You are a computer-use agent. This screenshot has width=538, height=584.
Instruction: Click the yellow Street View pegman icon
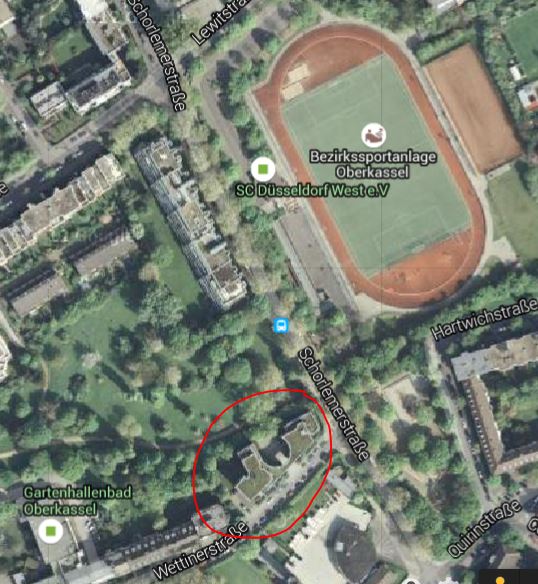point(500,580)
